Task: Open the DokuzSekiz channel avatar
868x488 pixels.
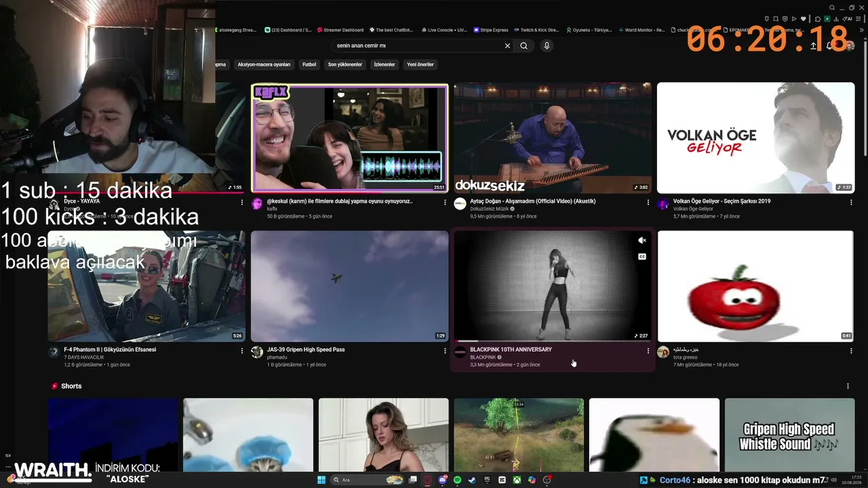Action: pyautogui.click(x=460, y=204)
